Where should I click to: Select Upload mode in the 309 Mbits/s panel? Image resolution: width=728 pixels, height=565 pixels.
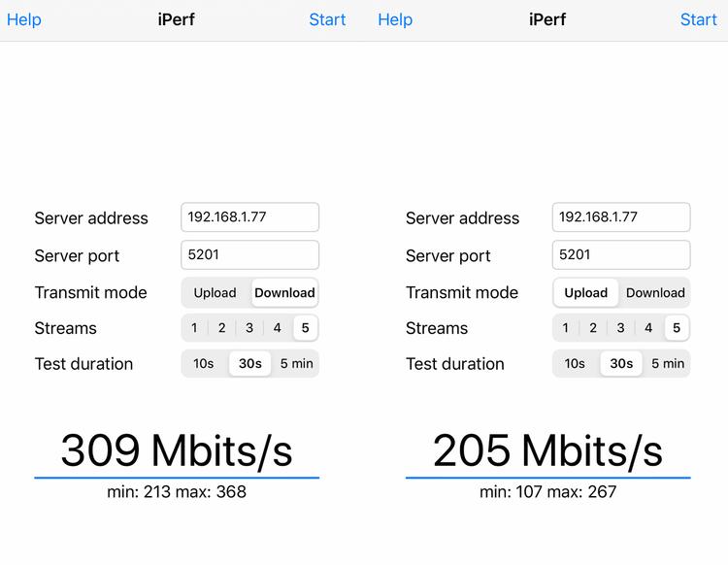(215, 292)
